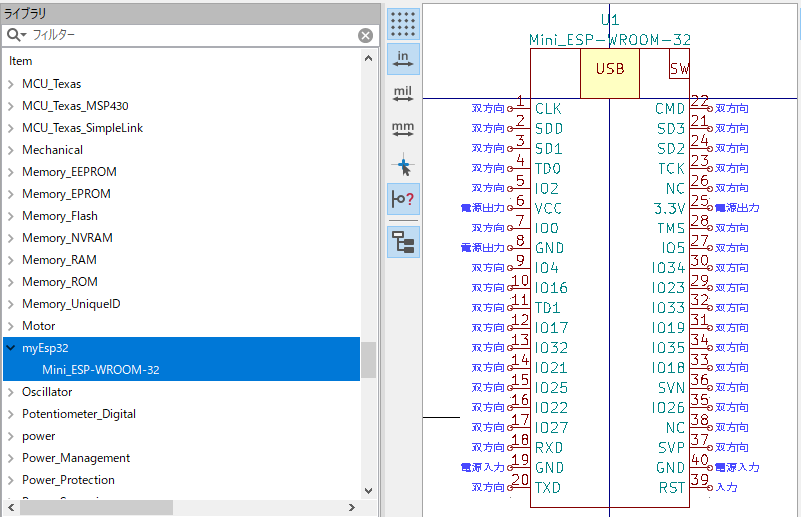Toggle pin electrical type display
The height and width of the screenshot is (517, 801).
403,200
